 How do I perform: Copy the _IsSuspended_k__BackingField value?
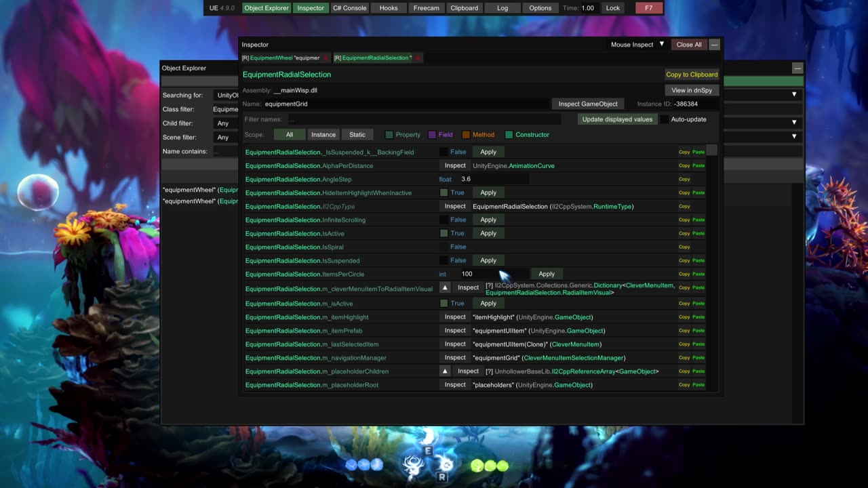[684, 152]
